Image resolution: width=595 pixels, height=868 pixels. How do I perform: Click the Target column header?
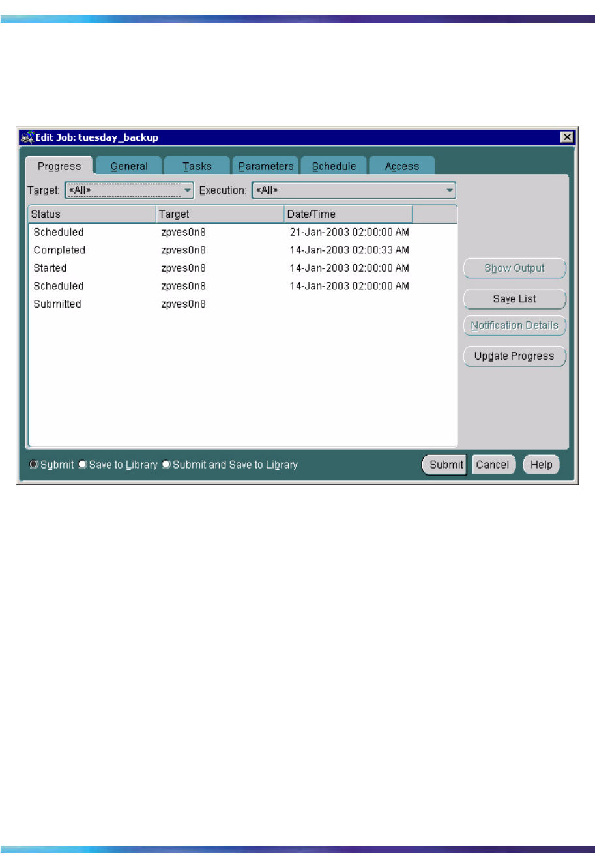pyautogui.click(x=220, y=214)
